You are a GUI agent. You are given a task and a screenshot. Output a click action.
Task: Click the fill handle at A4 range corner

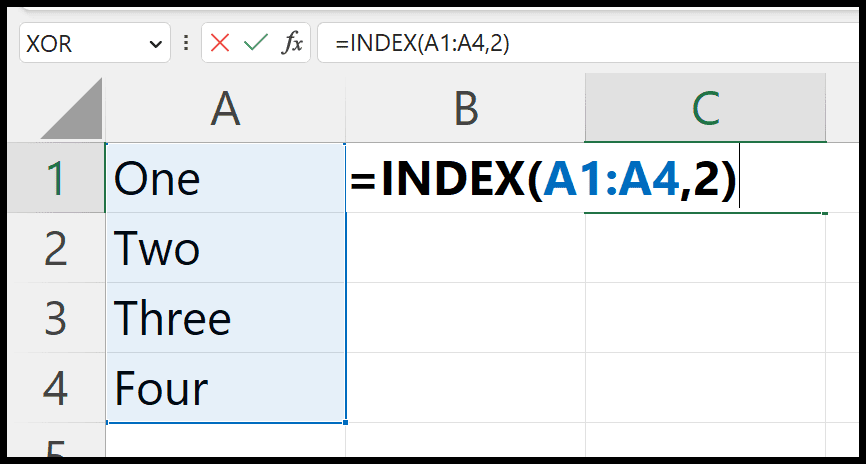pyautogui.click(x=345, y=423)
